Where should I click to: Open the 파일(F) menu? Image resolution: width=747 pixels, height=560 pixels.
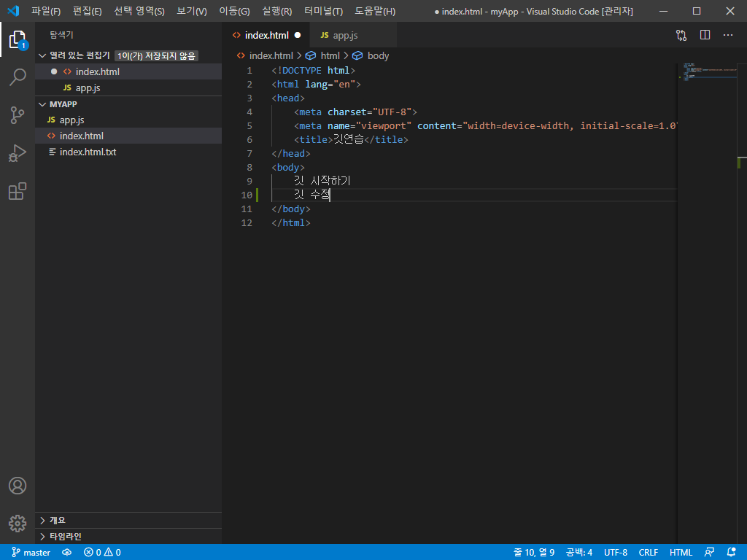pos(46,11)
